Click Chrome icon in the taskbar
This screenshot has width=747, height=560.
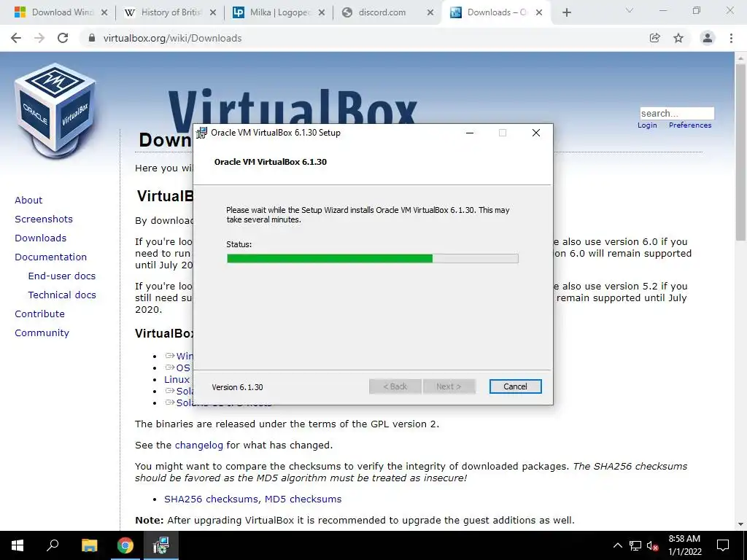(x=125, y=545)
